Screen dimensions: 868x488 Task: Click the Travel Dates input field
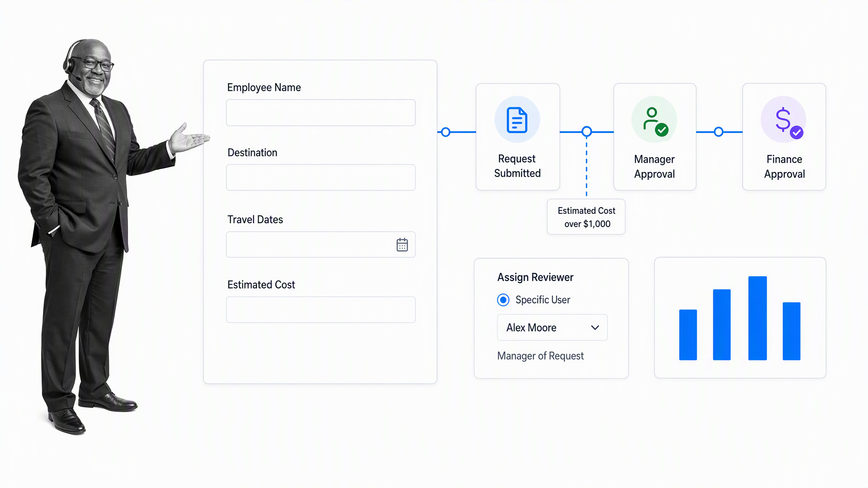[321, 244]
